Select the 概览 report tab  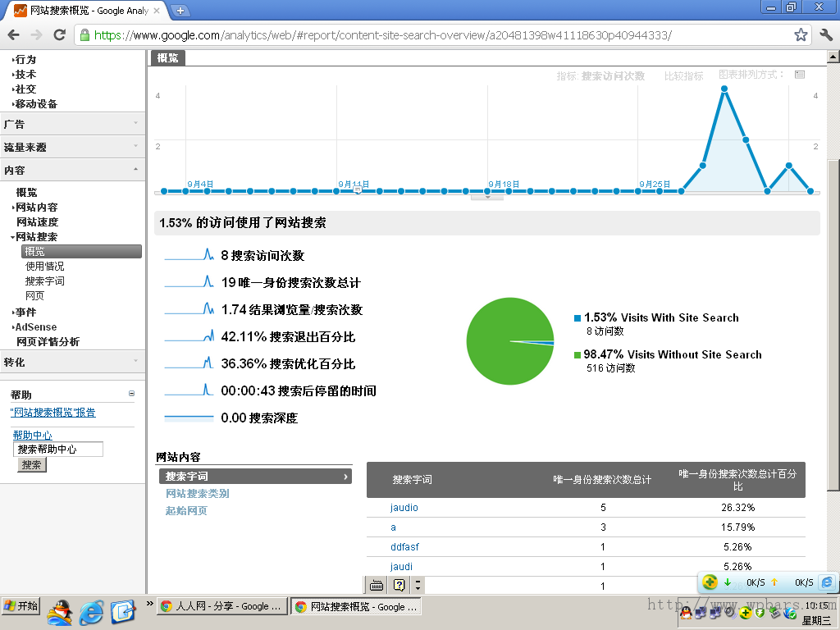coord(167,58)
